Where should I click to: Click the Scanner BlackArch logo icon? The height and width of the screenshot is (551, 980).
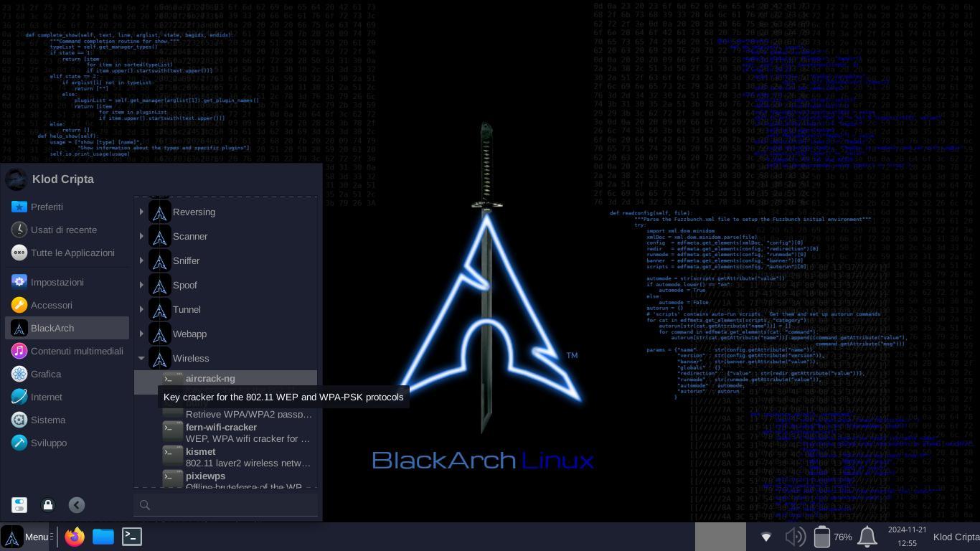tap(160, 236)
